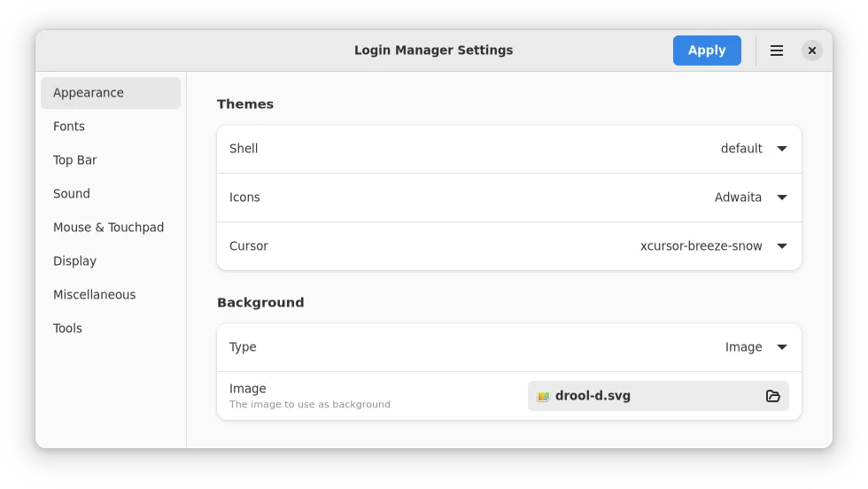This screenshot has height=489, width=868.
Task: Switch to the Display page
Action: pos(111,261)
